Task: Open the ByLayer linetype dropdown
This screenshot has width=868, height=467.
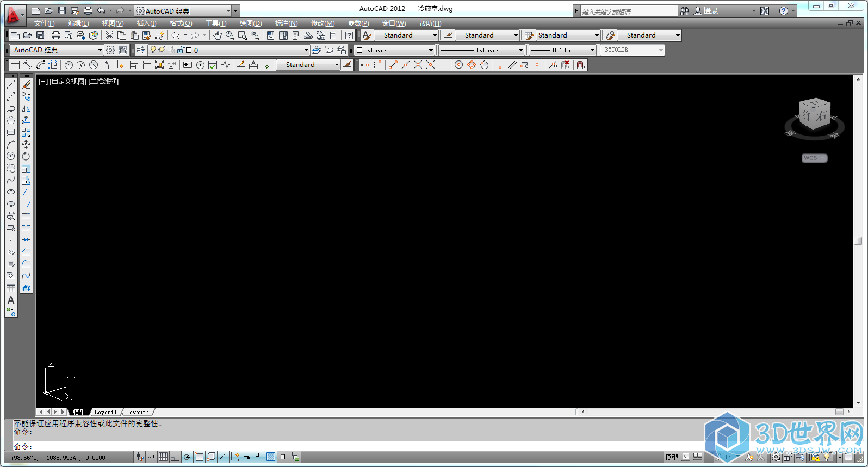Action: 482,50
